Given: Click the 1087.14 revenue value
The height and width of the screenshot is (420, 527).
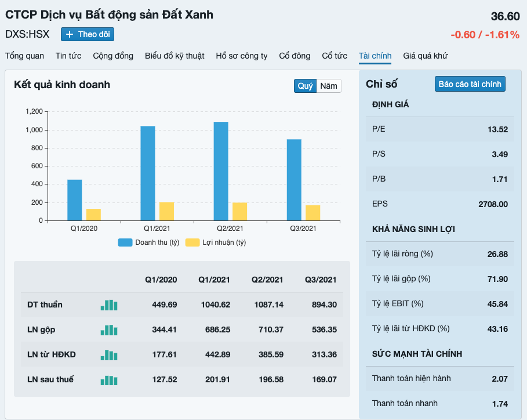Looking at the screenshot, I should (269, 305).
